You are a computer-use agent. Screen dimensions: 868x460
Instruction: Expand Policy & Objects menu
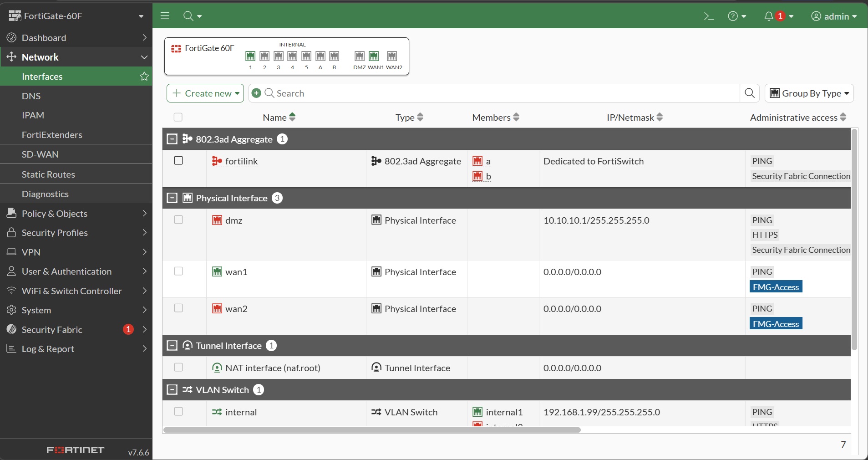(76, 214)
